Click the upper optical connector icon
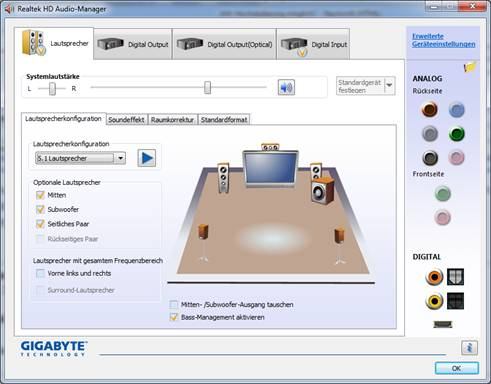 coord(455,277)
